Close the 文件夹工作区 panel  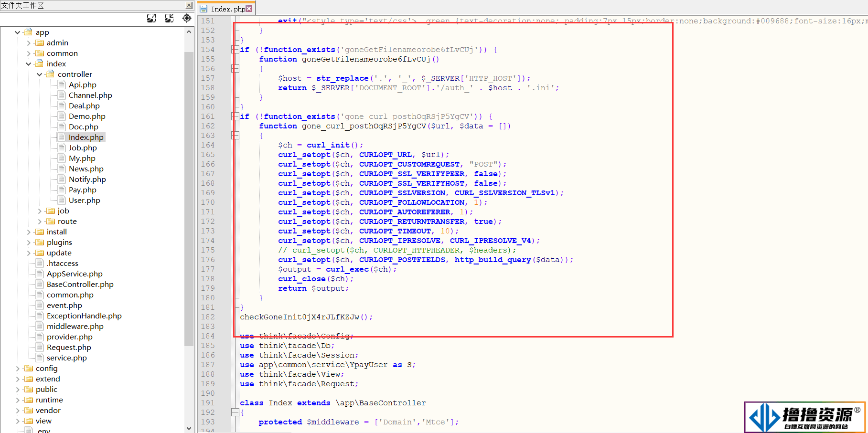coord(189,5)
